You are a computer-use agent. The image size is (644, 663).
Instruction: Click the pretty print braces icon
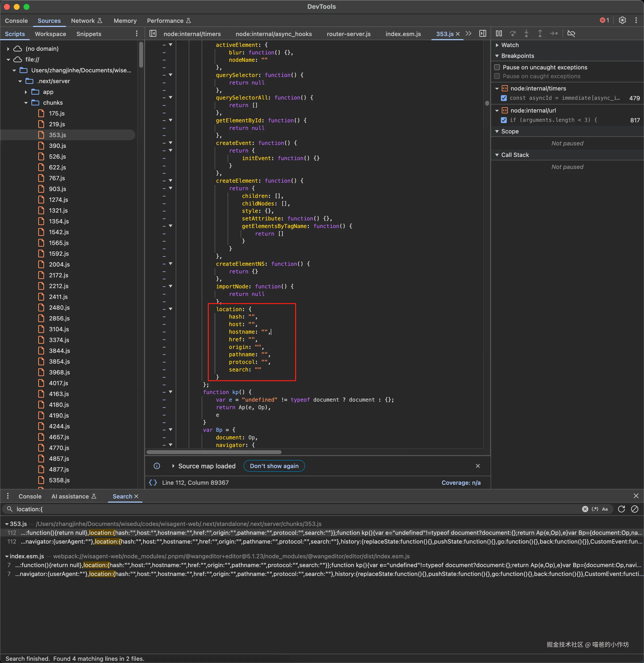coord(153,483)
